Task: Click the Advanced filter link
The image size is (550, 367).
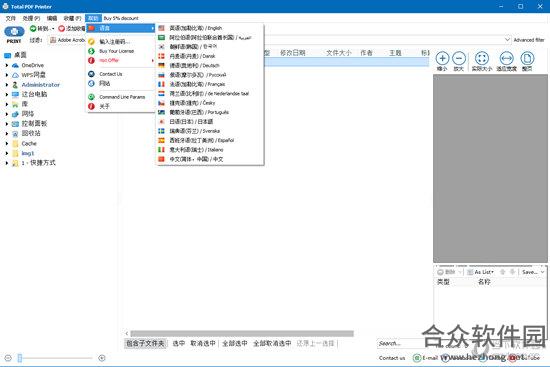Action: [x=529, y=40]
